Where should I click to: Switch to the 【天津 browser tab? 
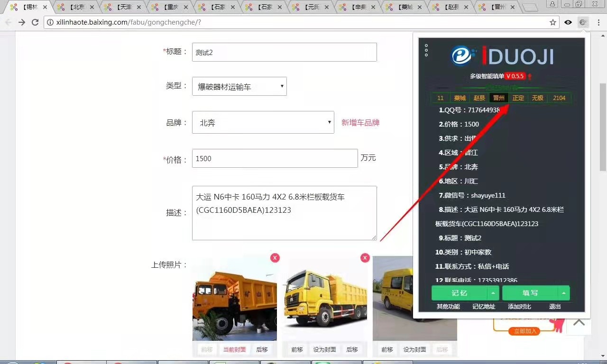tap(124, 7)
